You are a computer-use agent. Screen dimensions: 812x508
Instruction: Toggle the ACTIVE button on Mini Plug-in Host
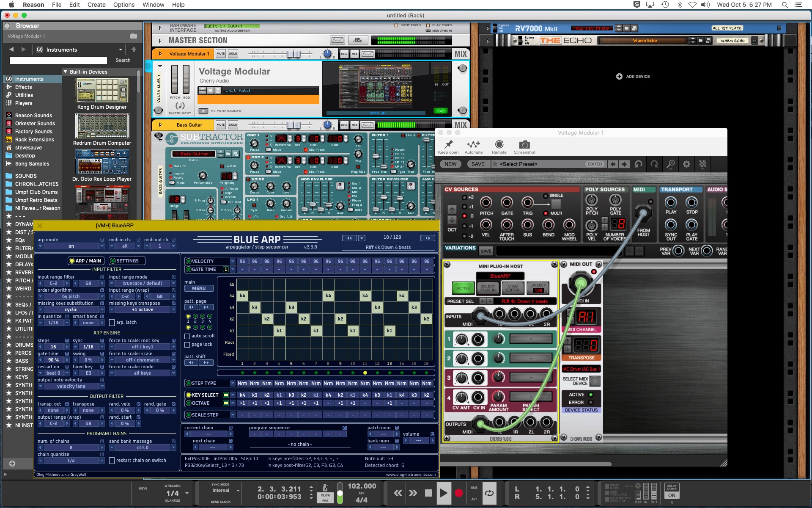[x=463, y=288]
